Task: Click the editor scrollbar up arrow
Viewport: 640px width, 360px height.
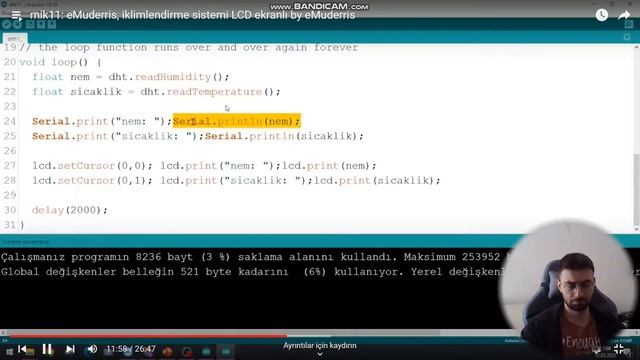Action: click(x=636, y=47)
